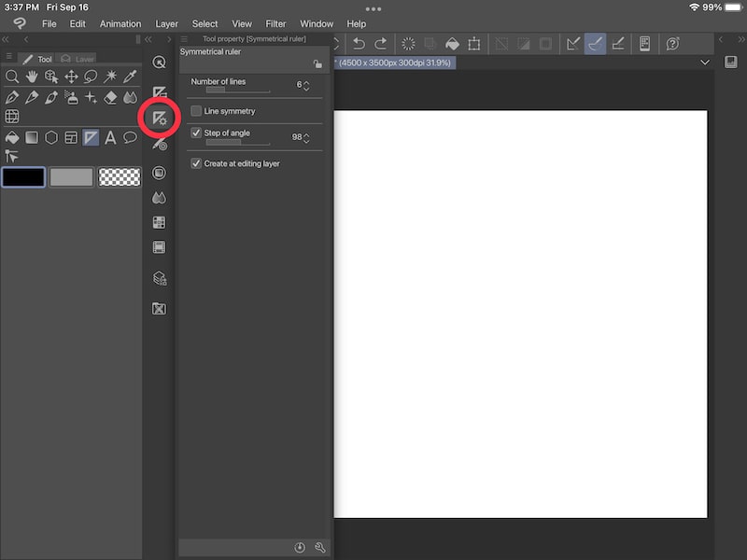Select the Eraser tool
Screen dimensions: 747x560
tap(111, 96)
